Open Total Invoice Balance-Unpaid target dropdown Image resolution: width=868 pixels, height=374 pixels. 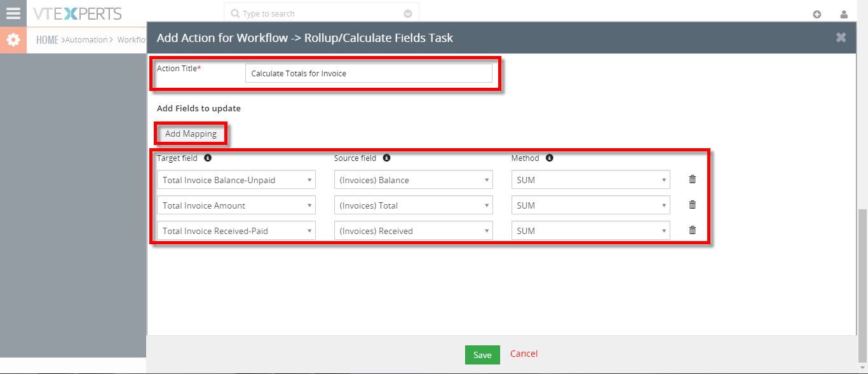pos(236,180)
